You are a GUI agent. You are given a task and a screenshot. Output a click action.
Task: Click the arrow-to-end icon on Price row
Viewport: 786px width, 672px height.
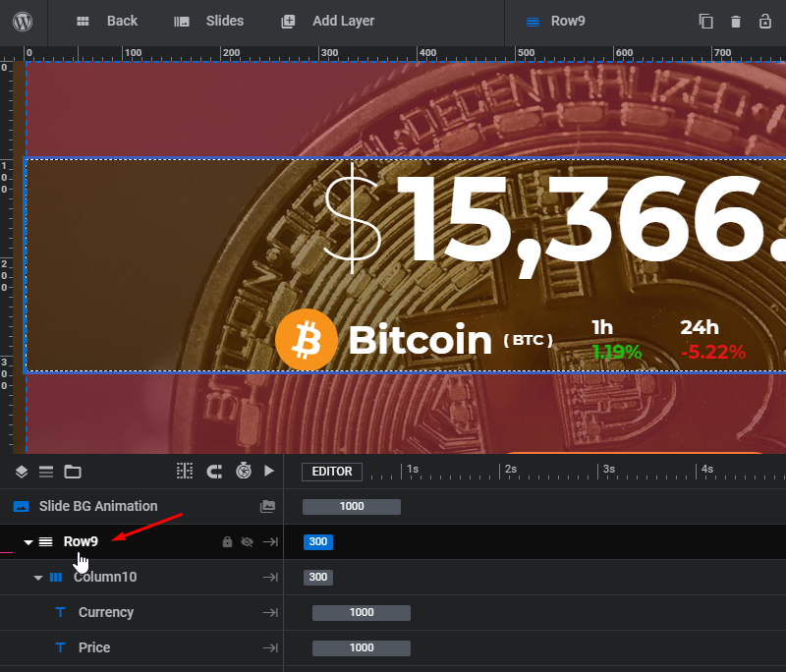coord(271,648)
